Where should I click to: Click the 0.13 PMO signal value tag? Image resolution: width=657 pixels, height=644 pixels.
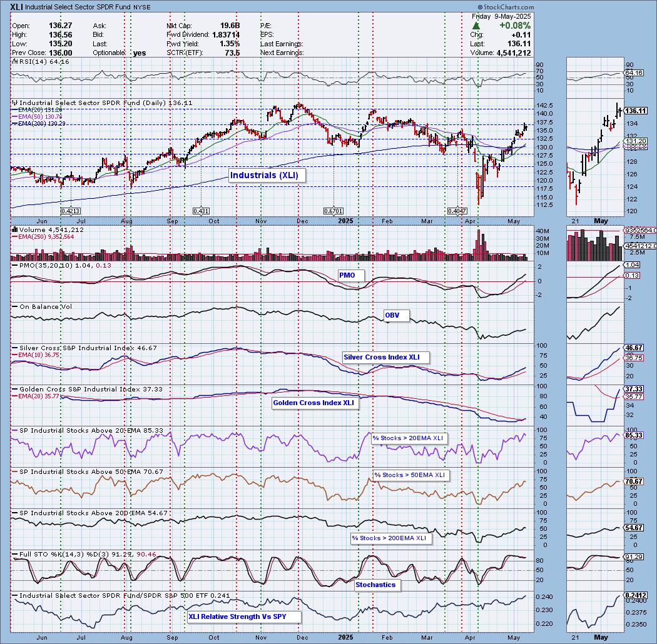coord(632,276)
